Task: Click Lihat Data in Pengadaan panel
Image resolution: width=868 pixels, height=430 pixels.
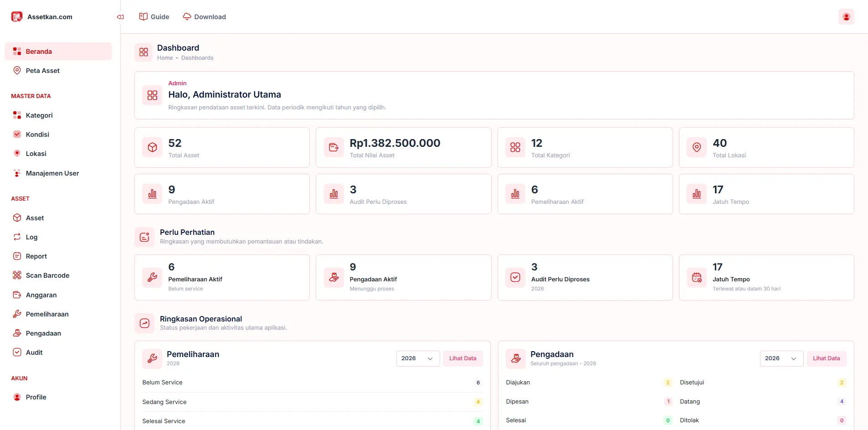Action: (x=826, y=358)
